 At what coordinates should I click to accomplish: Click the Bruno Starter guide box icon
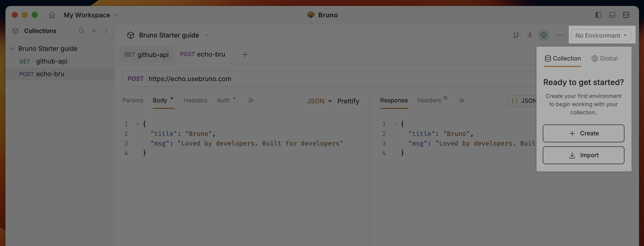pos(130,35)
